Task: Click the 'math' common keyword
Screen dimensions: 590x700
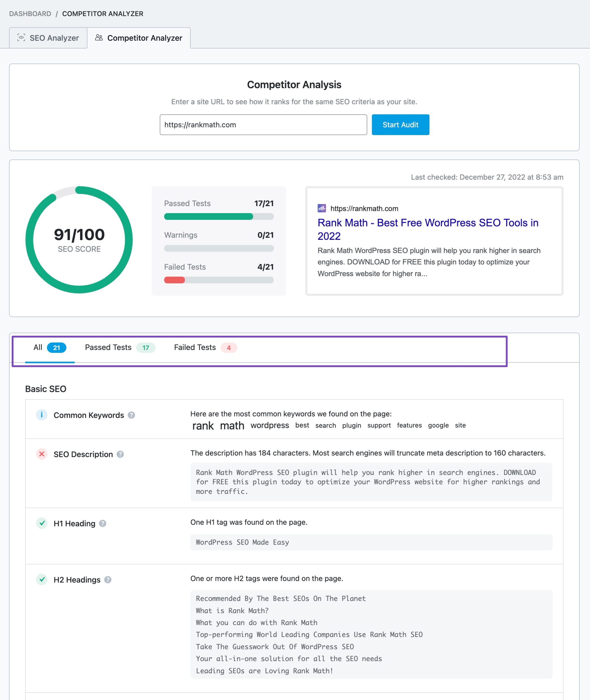Action: pyautogui.click(x=232, y=425)
